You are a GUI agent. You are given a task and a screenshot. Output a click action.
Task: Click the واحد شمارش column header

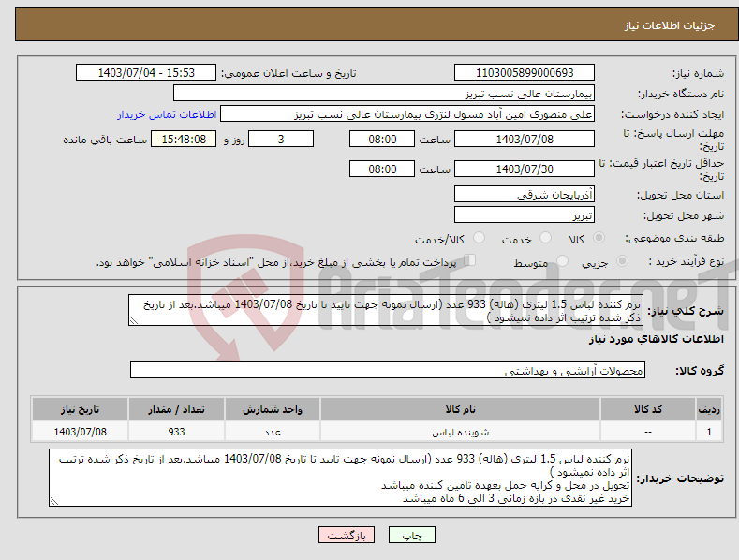pyautogui.click(x=273, y=409)
